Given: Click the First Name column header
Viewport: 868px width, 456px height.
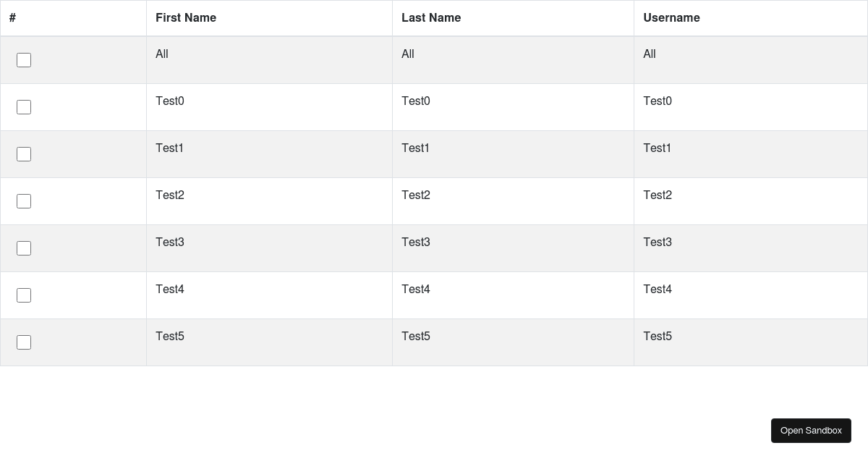Looking at the screenshot, I should [x=186, y=18].
